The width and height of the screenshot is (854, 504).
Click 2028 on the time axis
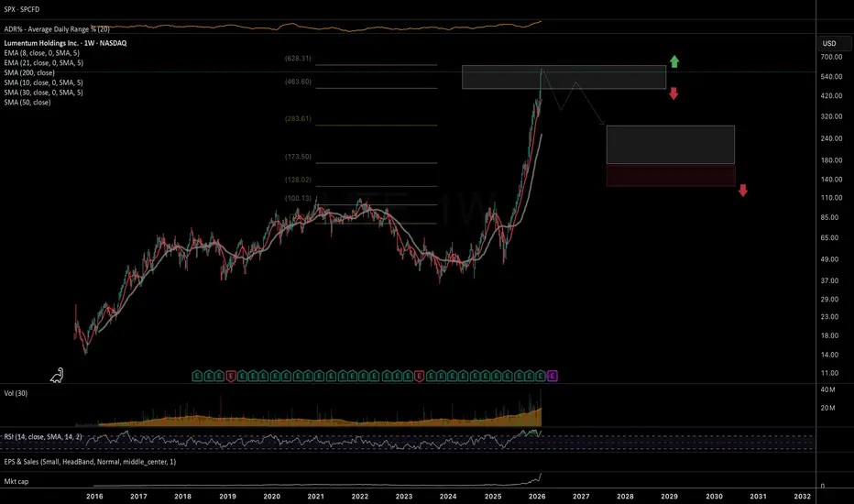tap(625, 496)
